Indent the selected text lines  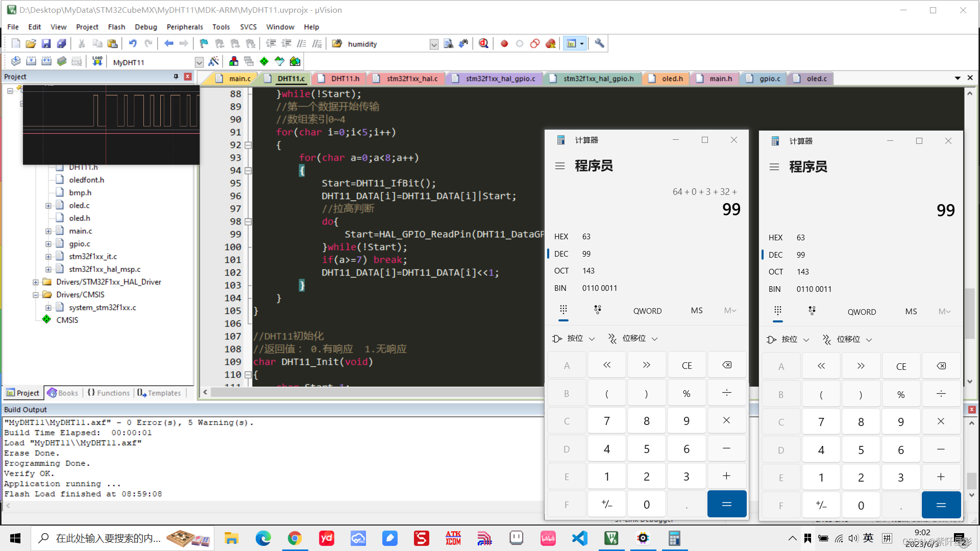(x=271, y=44)
